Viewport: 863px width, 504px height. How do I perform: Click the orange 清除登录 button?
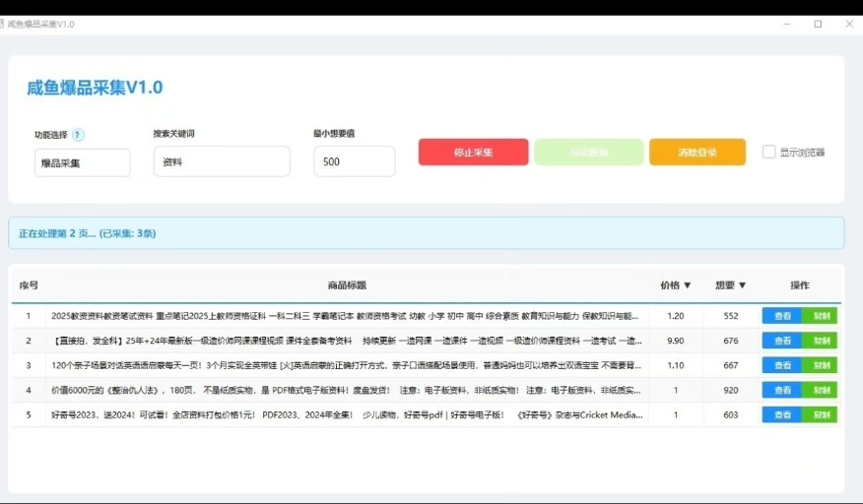click(x=697, y=153)
